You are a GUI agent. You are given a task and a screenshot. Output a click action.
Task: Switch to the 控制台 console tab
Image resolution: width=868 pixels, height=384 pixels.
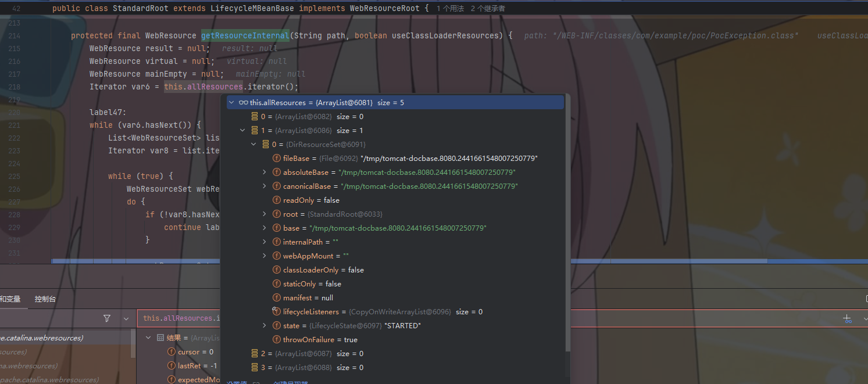coord(47,299)
